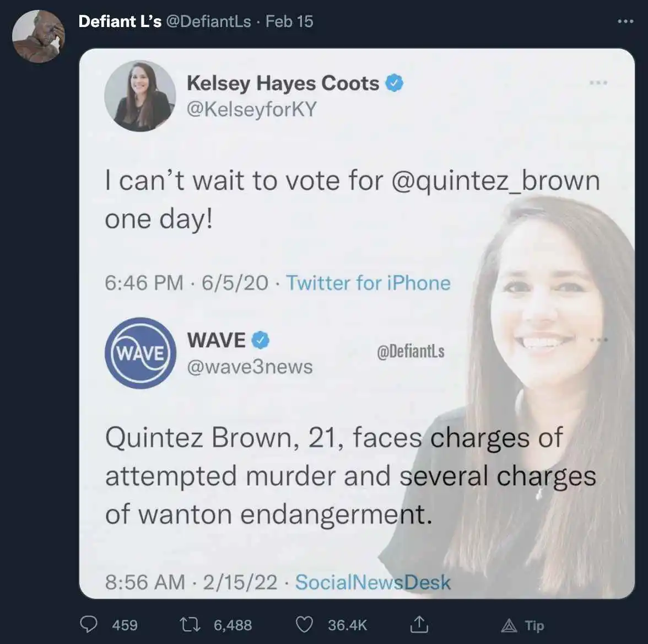Image resolution: width=648 pixels, height=644 pixels.
Task: Click the @wave3news handle
Action: point(250,367)
